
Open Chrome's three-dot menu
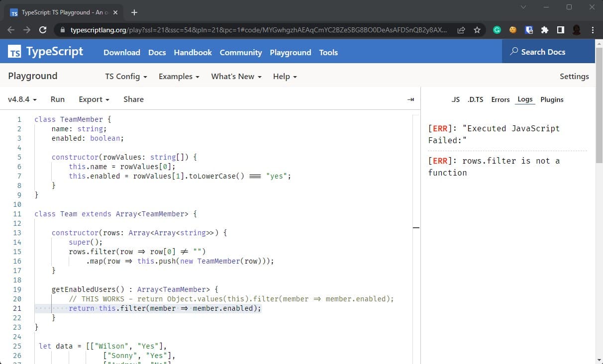592,30
